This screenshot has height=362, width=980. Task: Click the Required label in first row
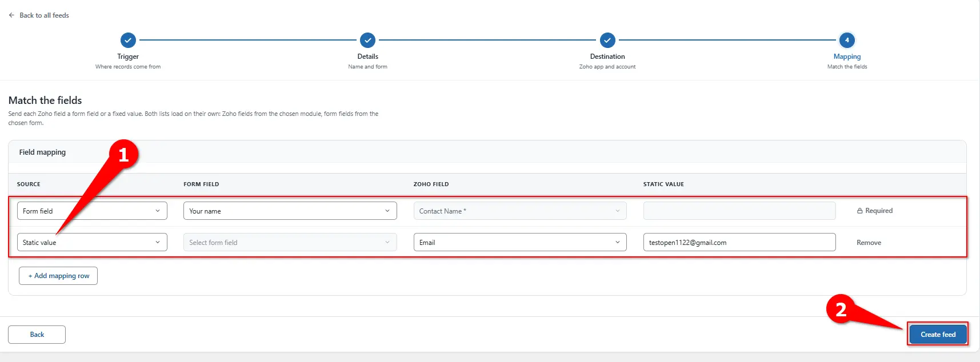point(879,211)
